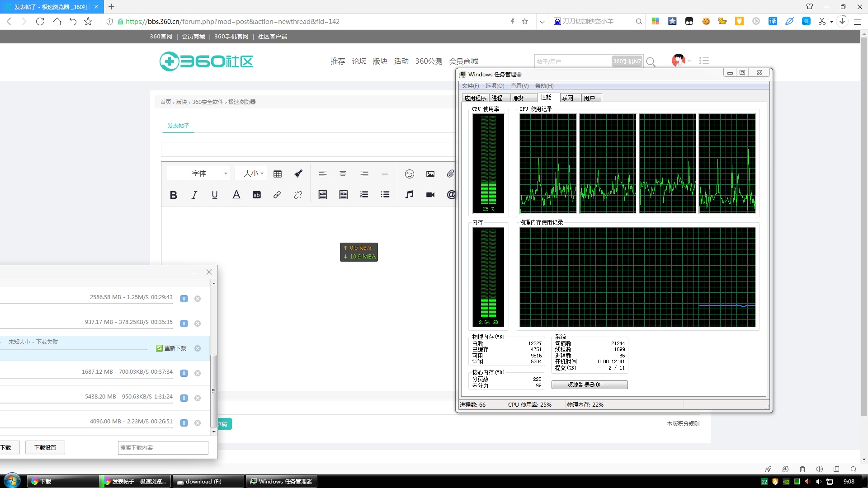
Task: Toggle italic formatting in the editor
Action: point(194,195)
